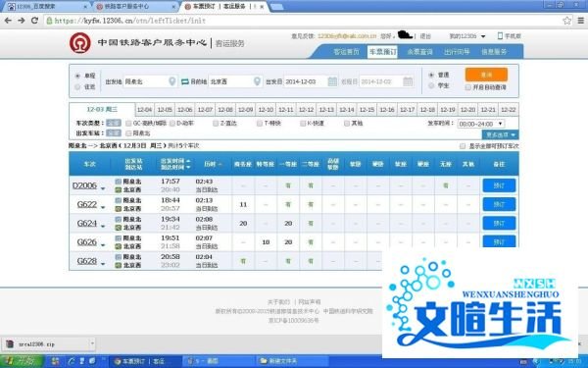Expand the G628 train details arrow

(x=103, y=264)
